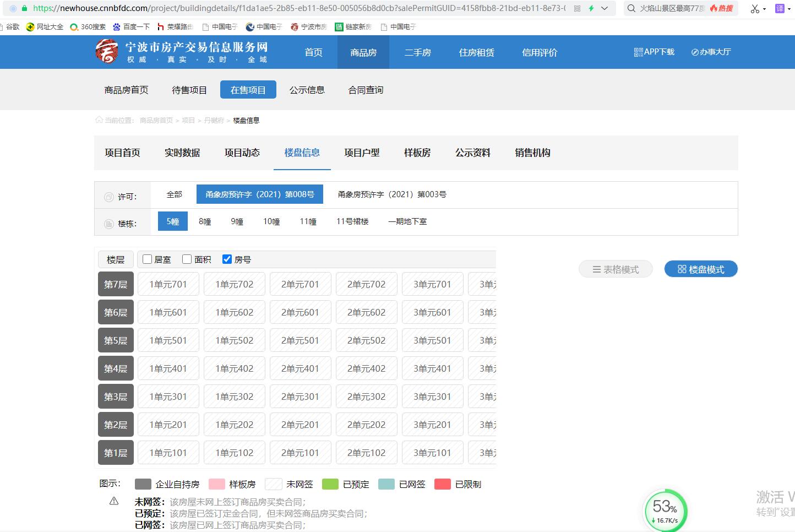Click room 1单元402
This screenshot has width=795, height=532.
[x=235, y=368]
